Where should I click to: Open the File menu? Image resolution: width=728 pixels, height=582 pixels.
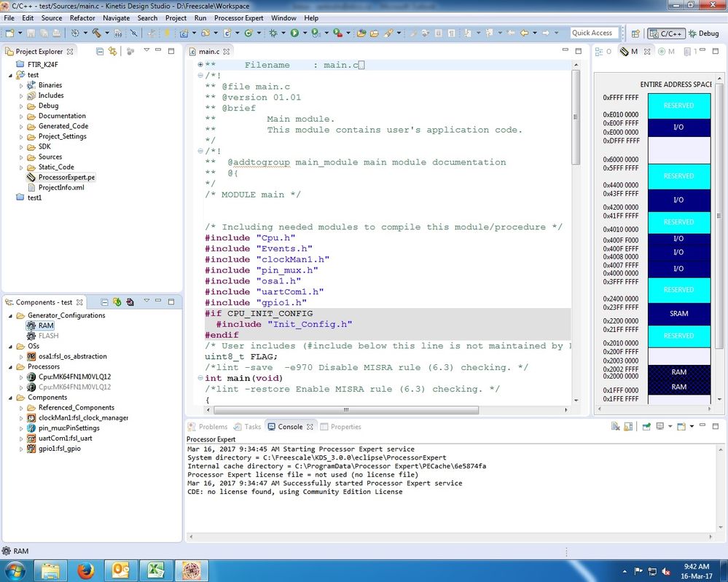click(9, 18)
